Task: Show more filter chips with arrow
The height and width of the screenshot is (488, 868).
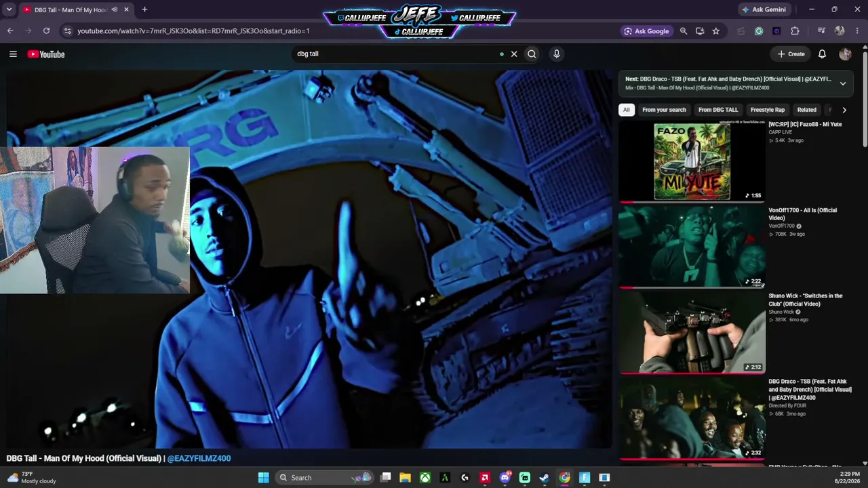Action: coord(844,110)
